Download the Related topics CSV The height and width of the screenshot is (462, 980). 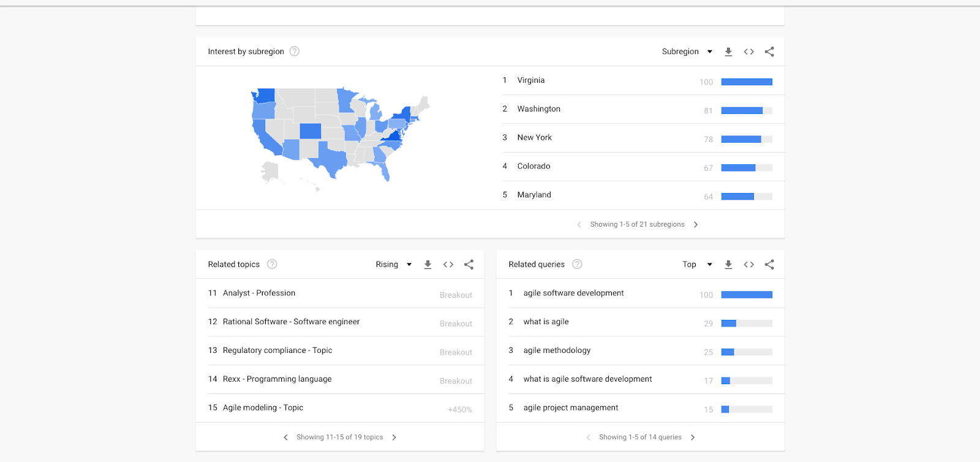pyautogui.click(x=428, y=265)
